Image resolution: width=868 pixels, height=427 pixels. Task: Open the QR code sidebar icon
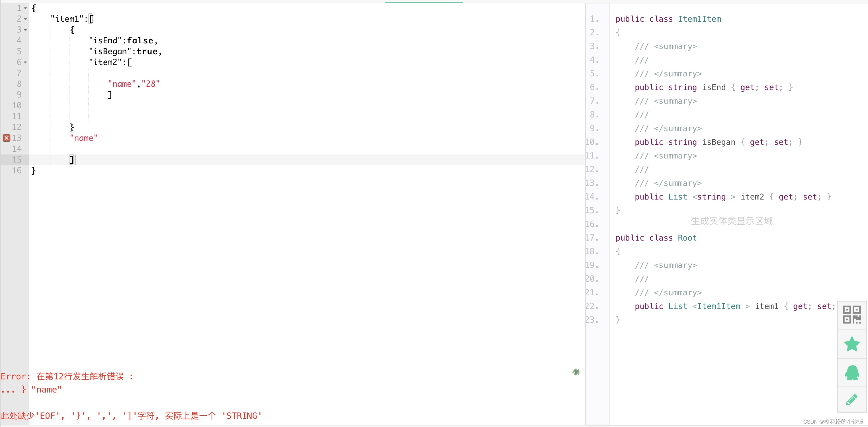tap(852, 315)
